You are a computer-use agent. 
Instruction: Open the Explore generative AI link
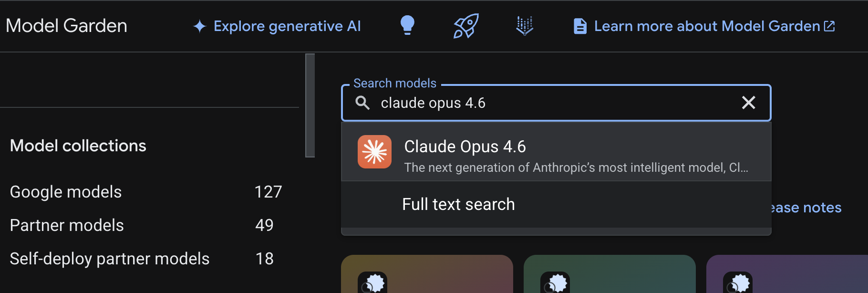(287, 26)
